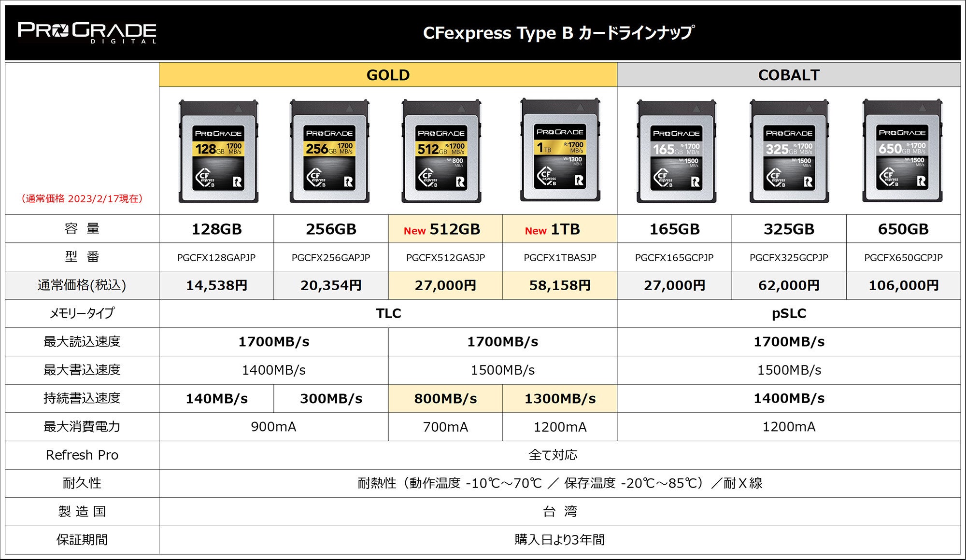Click the 106,000円 price cell
966x560 pixels.
click(x=902, y=285)
